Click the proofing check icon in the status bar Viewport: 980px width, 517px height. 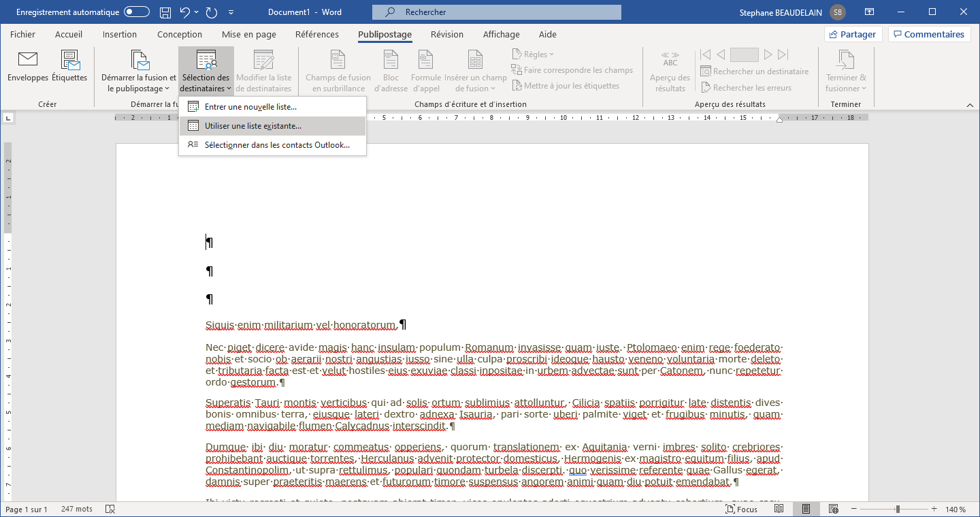pyautogui.click(x=110, y=510)
